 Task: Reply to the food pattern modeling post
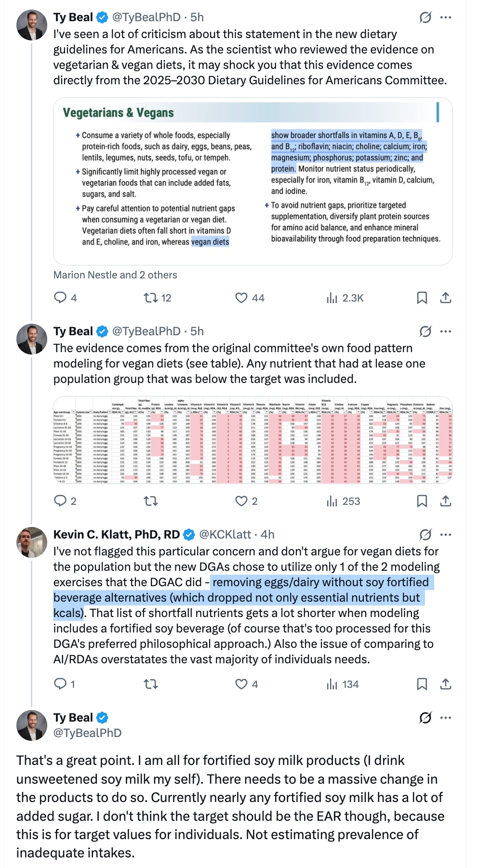pos(60,501)
